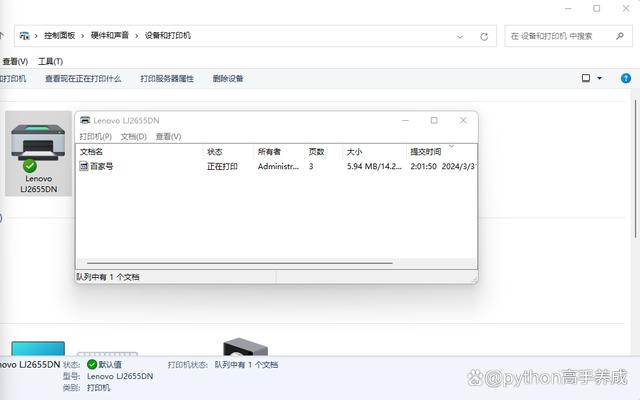Click 默认值 status in details pane

pyautogui.click(x=110, y=364)
